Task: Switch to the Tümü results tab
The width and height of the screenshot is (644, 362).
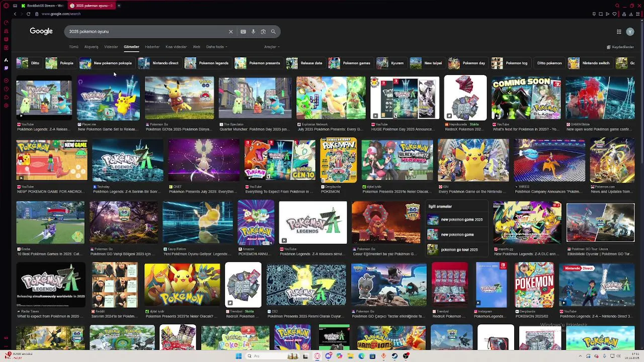Action: (x=73, y=47)
